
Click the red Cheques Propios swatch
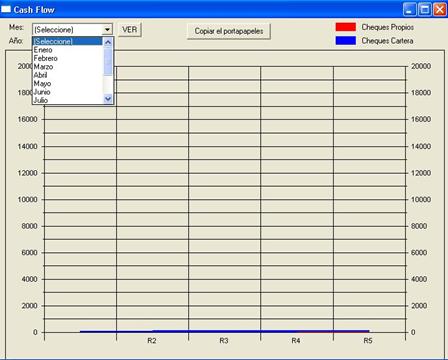pos(346,27)
